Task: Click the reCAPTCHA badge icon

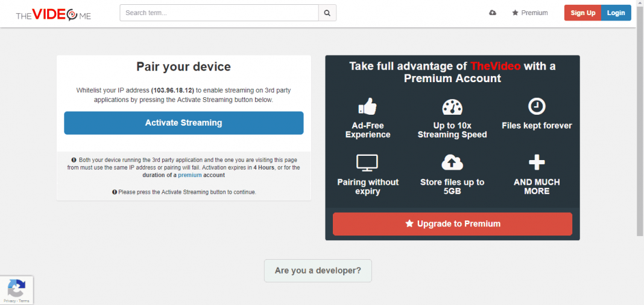Action: tap(16, 287)
